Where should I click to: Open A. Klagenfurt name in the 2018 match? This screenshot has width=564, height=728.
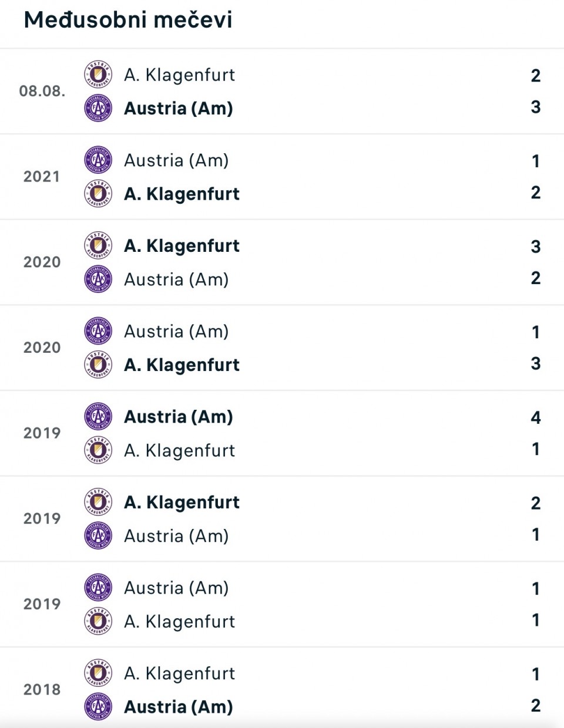[x=179, y=673]
